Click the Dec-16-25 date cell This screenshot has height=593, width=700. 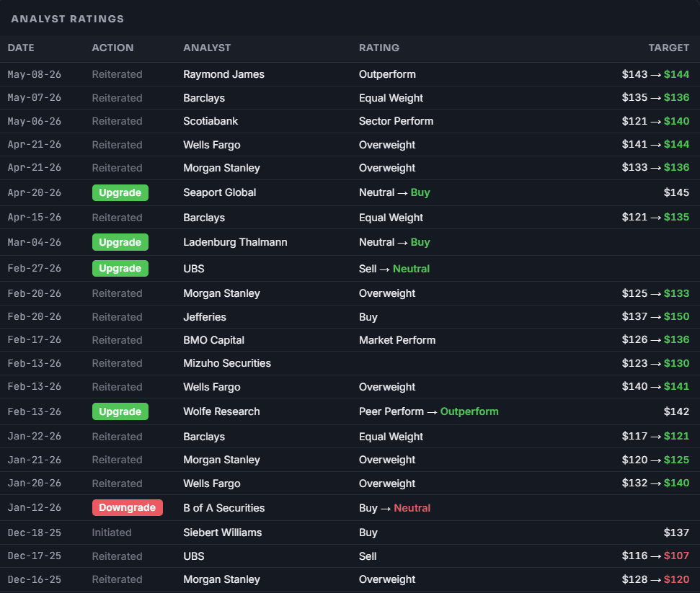tap(35, 579)
